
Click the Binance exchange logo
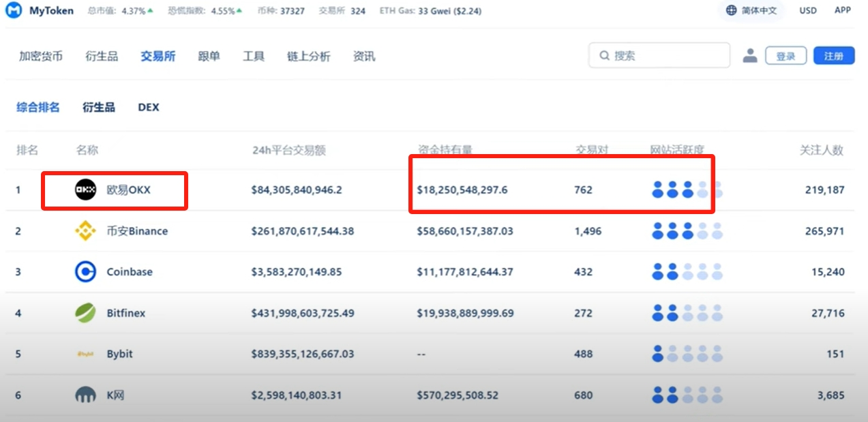[x=86, y=231]
